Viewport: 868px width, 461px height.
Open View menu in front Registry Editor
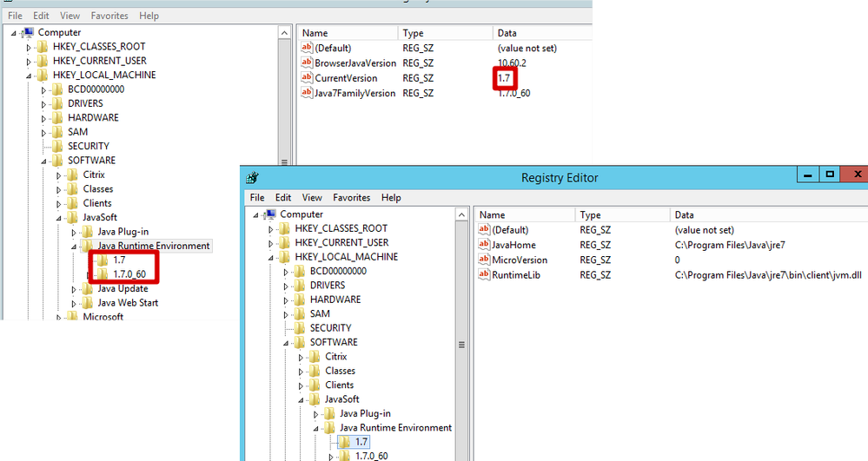[312, 198]
